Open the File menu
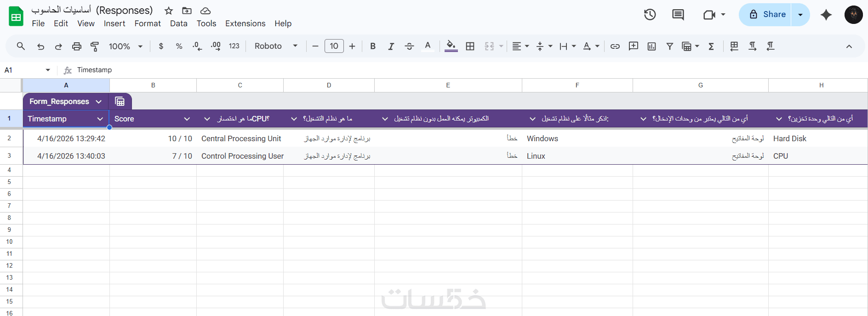 coord(38,23)
